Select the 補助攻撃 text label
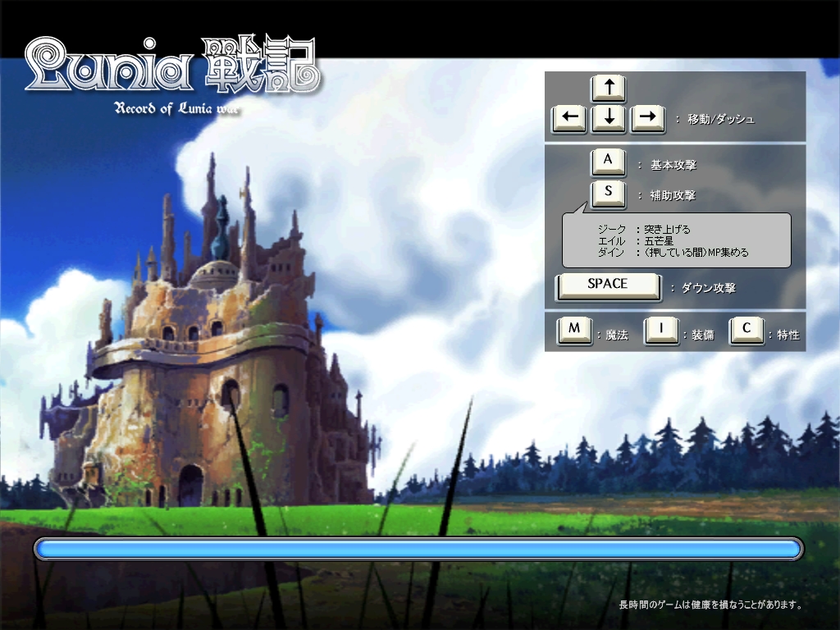Image resolution: width=840 pixels, height=630 pixels. pyautogui.click(x=673, y=195)
